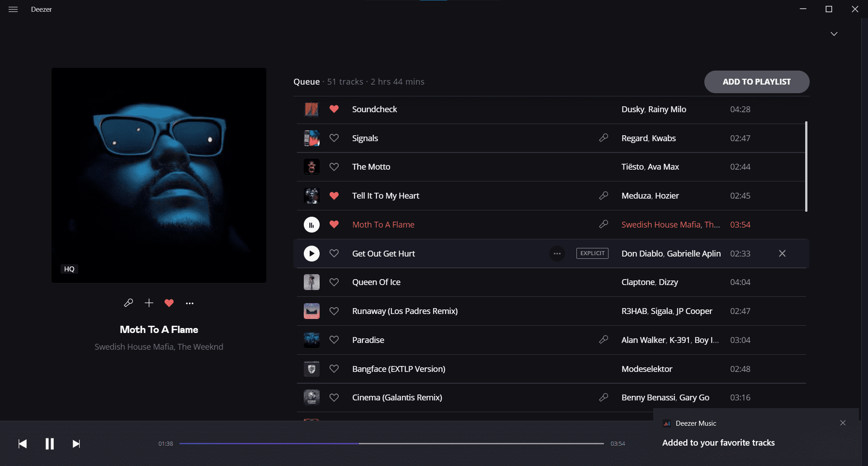The width and height of the screenshot is (868, 466).
Task: Open the Modeselektor artist link
Action: pyautogui.click(x=647, y=369)
